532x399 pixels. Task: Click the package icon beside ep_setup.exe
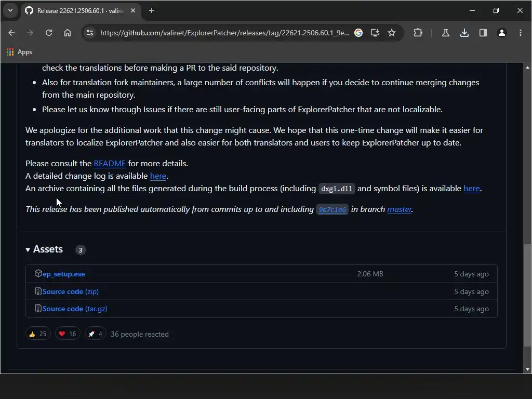38,273
